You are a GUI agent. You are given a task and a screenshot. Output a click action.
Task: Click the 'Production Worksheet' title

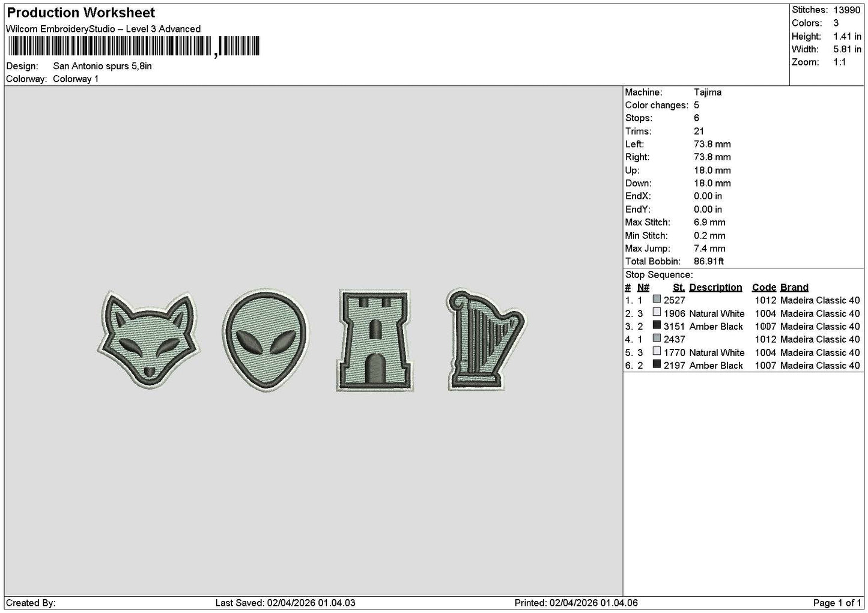pyautogui.click(x=81, y=13)
